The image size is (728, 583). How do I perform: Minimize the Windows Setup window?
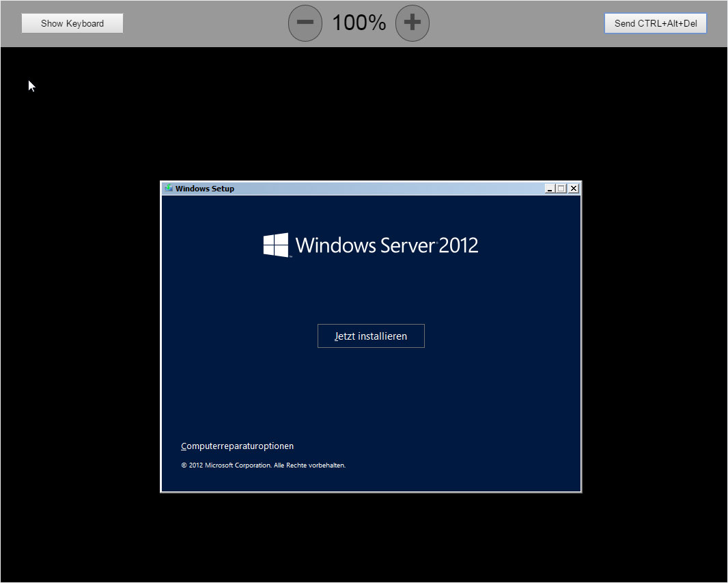tap(550, 189)
